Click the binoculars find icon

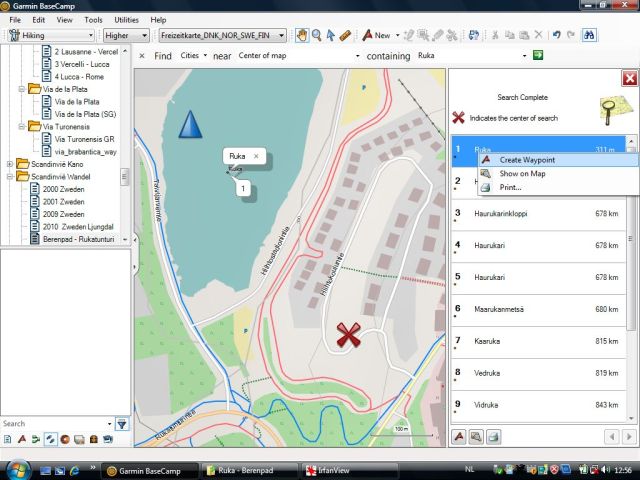(590, 35)
